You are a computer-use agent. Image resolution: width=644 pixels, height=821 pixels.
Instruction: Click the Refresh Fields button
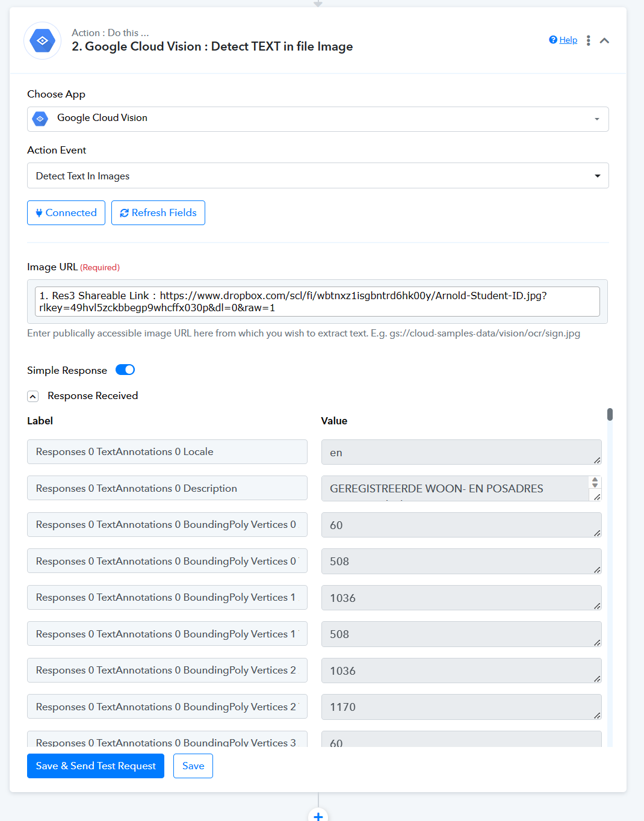158,213
